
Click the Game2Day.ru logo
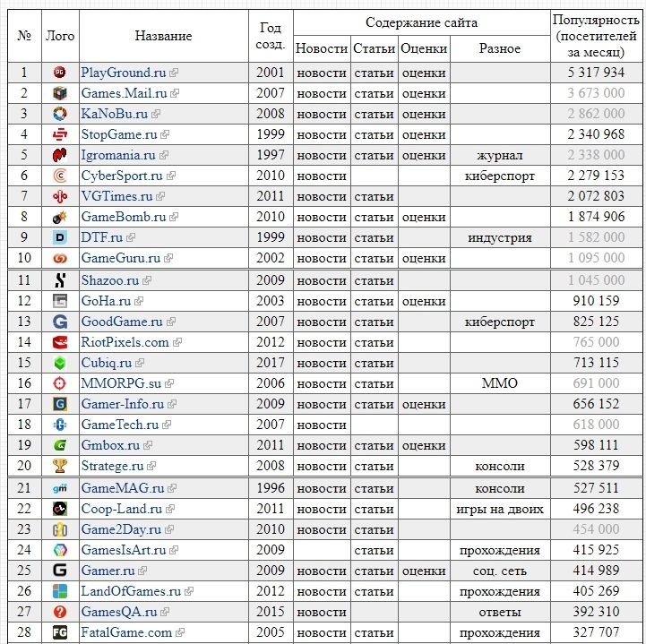pyautogui.click(x=60, y=529)
